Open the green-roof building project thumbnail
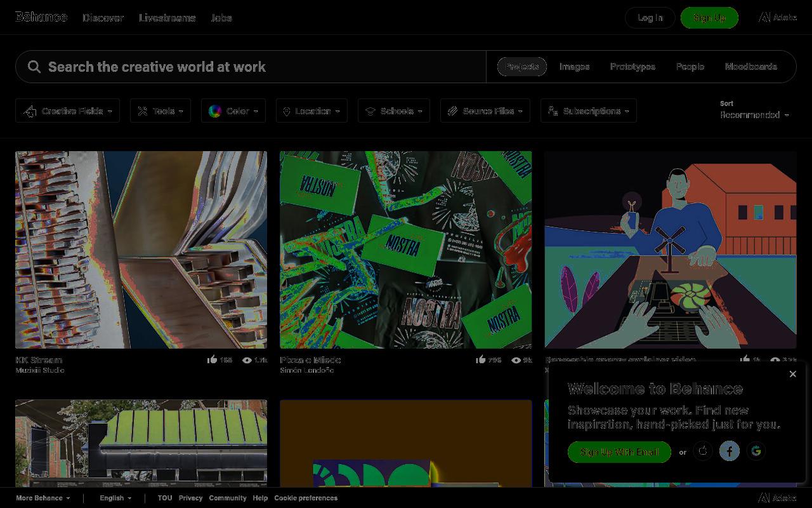The width and height of the screenshot is (812, 508). (x=141, y=443)
